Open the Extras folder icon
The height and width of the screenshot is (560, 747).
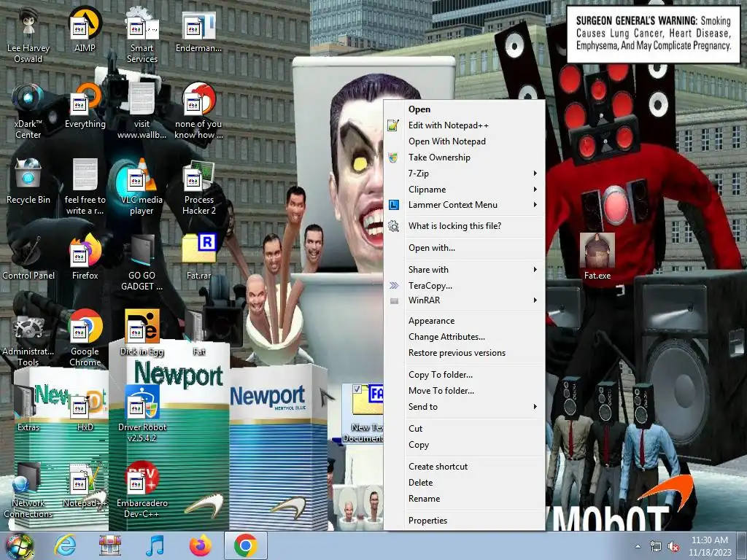click(28, 408)
